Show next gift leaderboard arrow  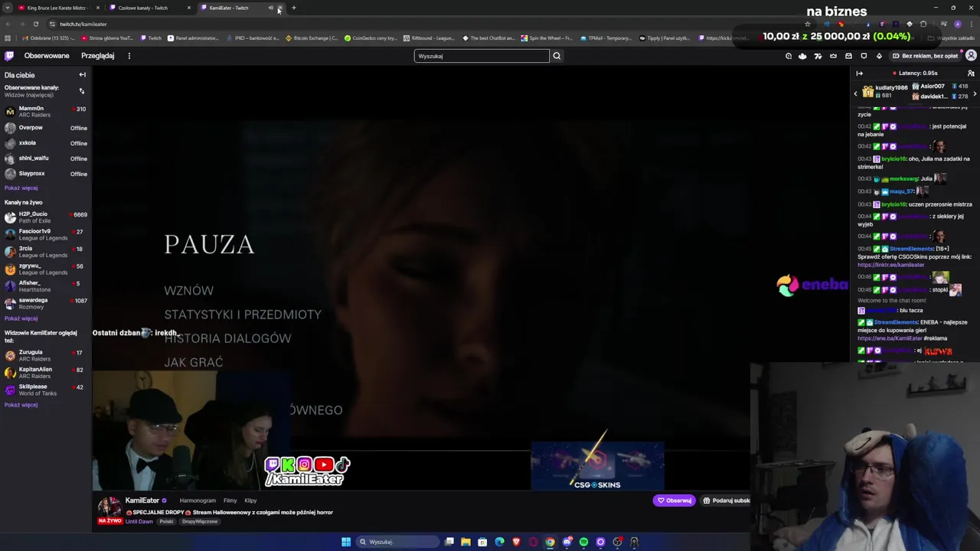point(975,93)
